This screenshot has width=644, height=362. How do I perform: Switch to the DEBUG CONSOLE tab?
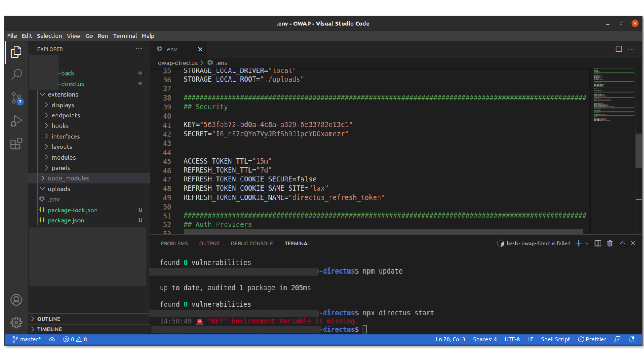[x=252, y=243]
